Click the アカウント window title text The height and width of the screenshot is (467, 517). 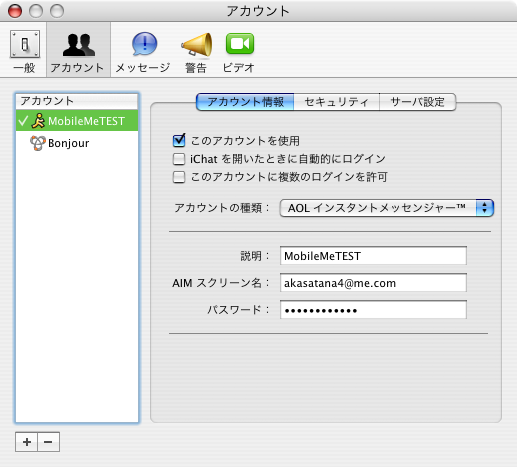(258, 11)
